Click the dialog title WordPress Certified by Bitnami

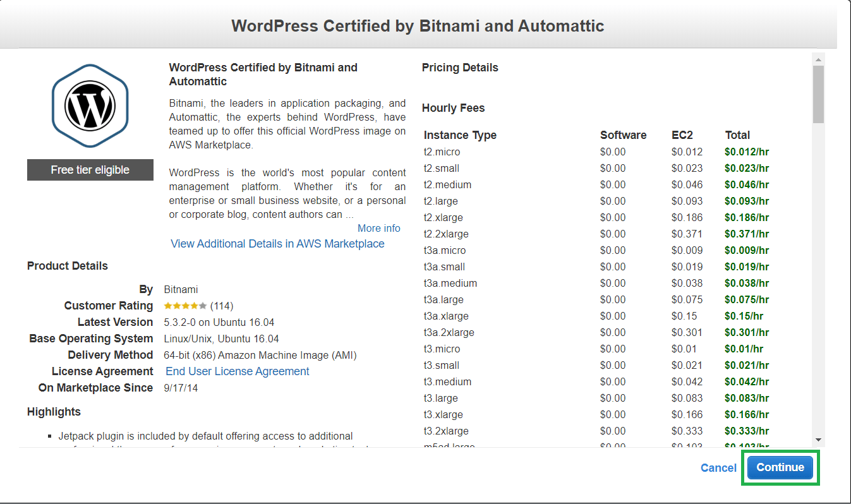[x=418, y=26]
